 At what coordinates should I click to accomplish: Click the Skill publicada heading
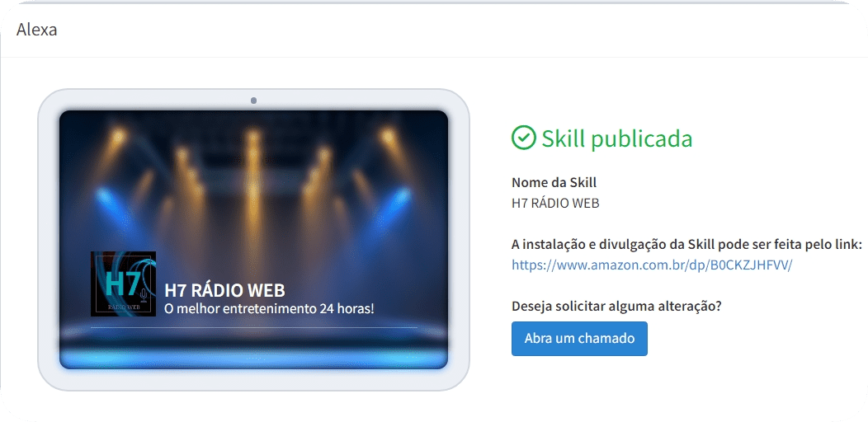click(616, 138)
